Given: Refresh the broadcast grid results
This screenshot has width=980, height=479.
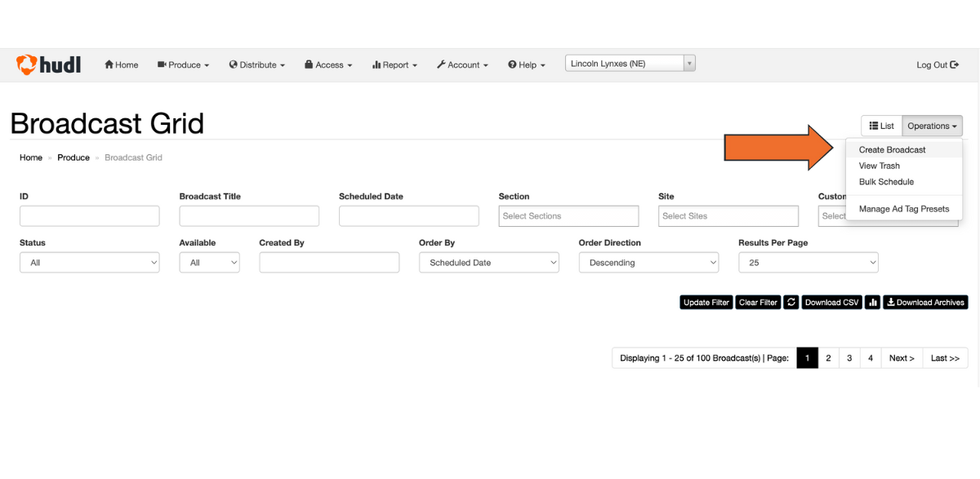Looking at the screenshot, I should click(790, 302).
